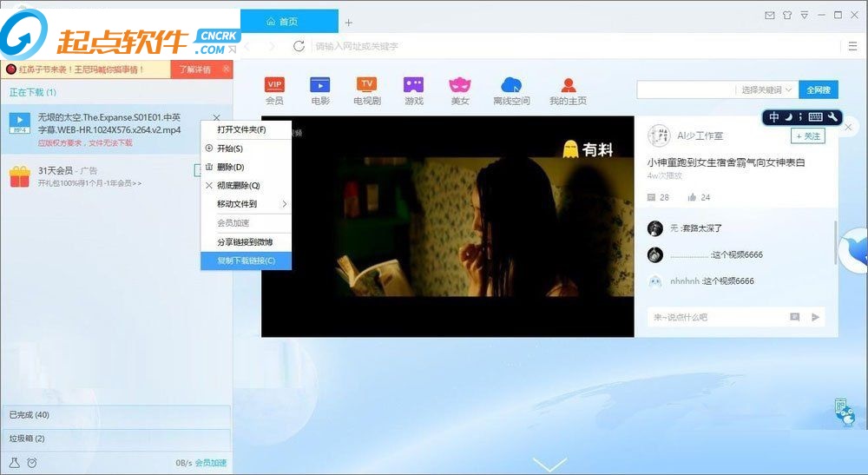Open the alarm clock scheduler icon
The width and height of the screenshot is (868, 475).
32,463
